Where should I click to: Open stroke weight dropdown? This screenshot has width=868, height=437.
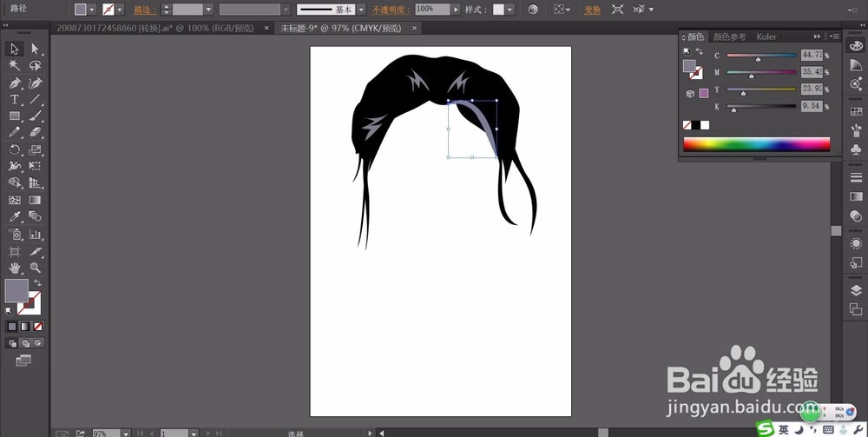tap(208, 10)
